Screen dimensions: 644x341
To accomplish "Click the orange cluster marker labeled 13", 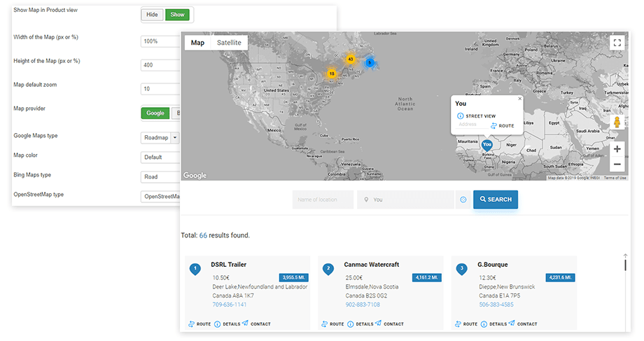I will pos(331,73).
